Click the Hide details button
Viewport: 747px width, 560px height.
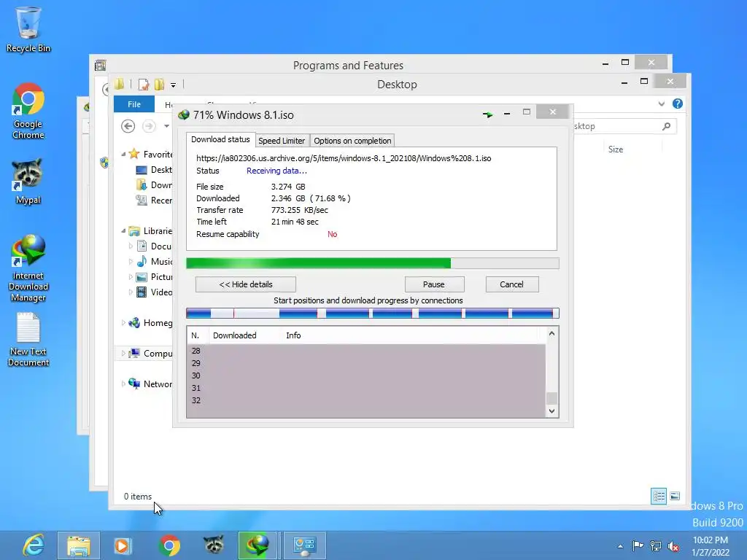click(x=245, y=284)
